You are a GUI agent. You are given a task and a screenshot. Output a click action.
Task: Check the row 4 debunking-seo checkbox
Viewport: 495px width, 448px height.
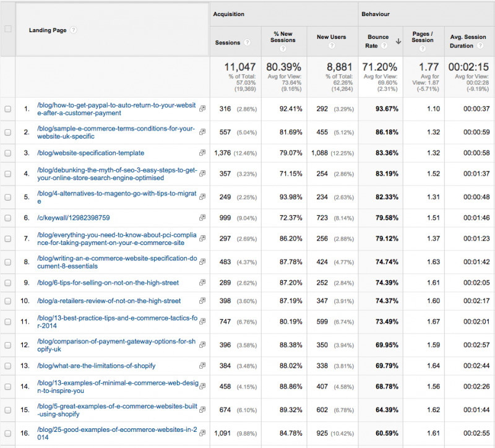8,174
